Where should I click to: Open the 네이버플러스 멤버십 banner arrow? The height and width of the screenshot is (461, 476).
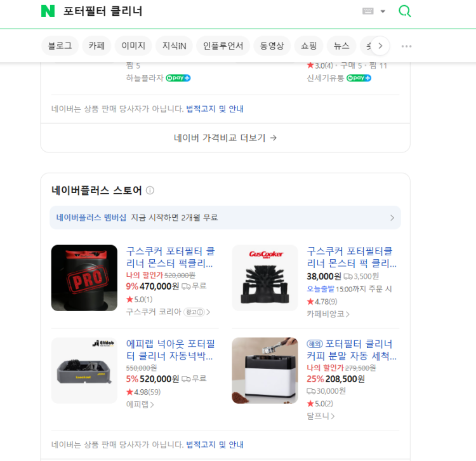click(392, 218)
